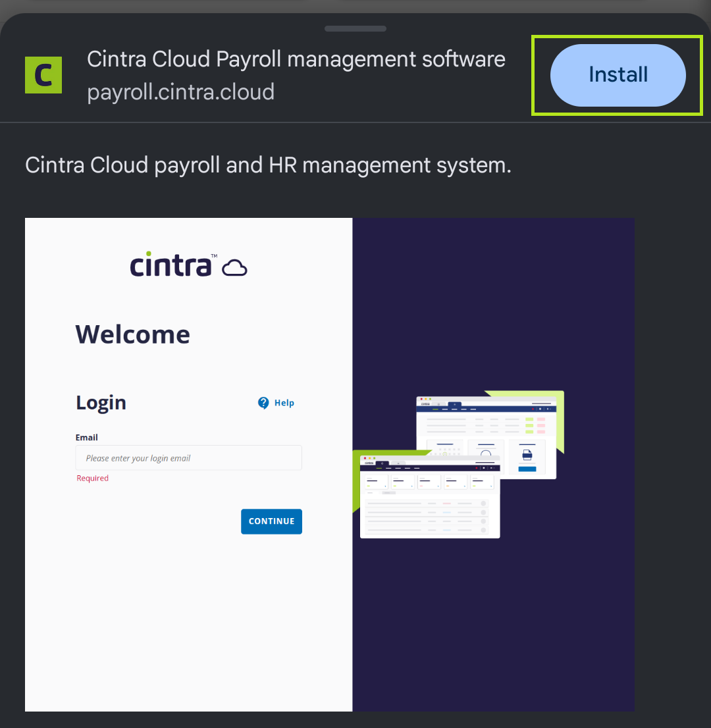Click the Email login input field
This screenshot has width=711, height=728.
(188, 457)
